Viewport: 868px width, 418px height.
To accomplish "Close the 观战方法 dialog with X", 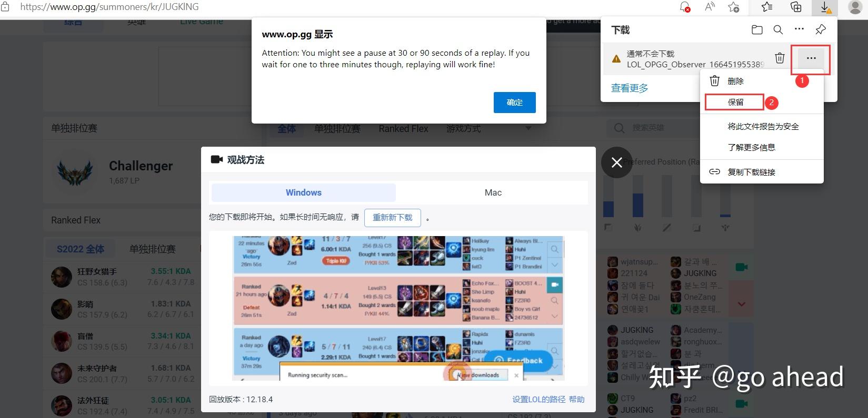I will point(616,162).
